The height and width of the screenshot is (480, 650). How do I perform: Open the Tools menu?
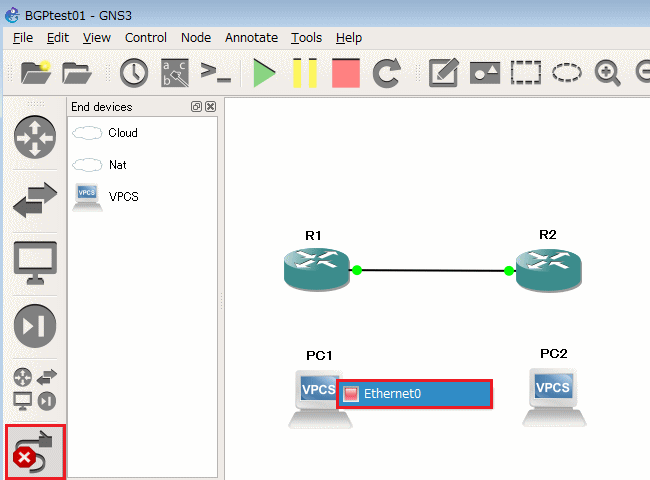click(306, 38)
